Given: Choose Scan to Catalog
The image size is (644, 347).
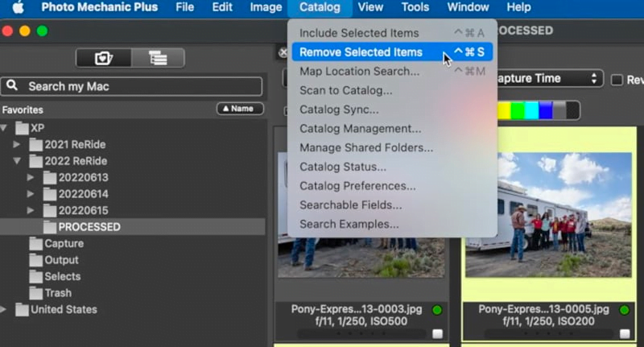Looking at the screenshot, I should (392, 90).
